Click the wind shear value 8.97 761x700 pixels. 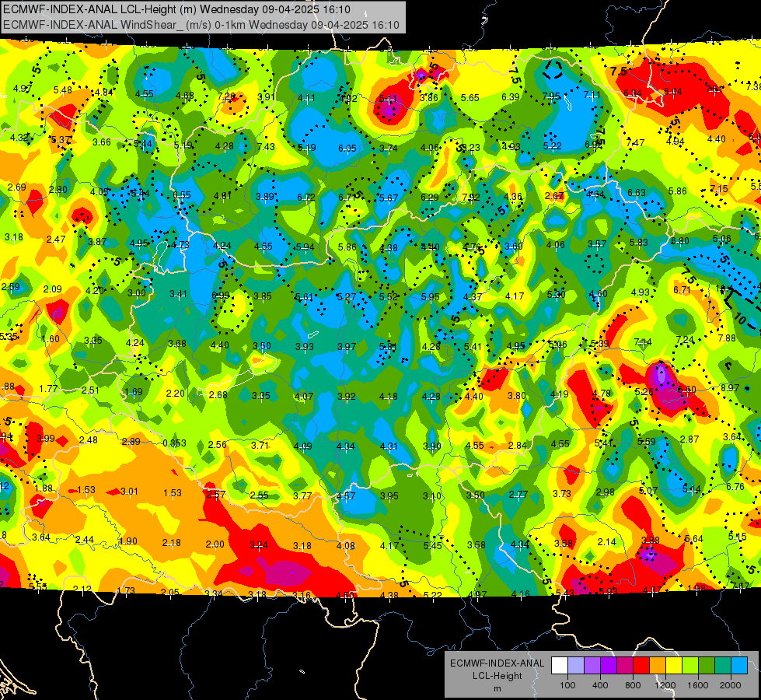[x=730, y=387]
